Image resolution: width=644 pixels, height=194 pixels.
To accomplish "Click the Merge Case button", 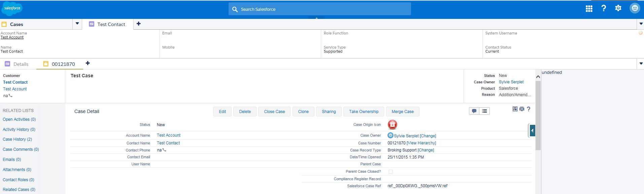I will [x=403, y=112].
